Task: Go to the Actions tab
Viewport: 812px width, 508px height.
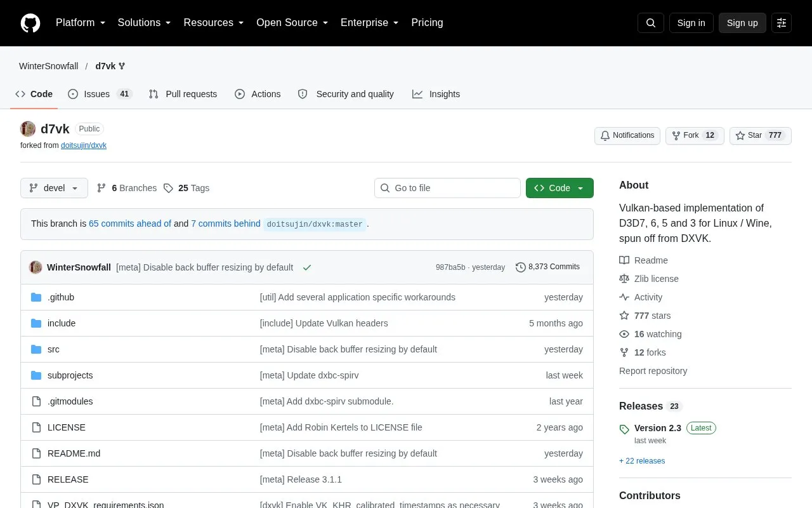Action: point(258,94)
